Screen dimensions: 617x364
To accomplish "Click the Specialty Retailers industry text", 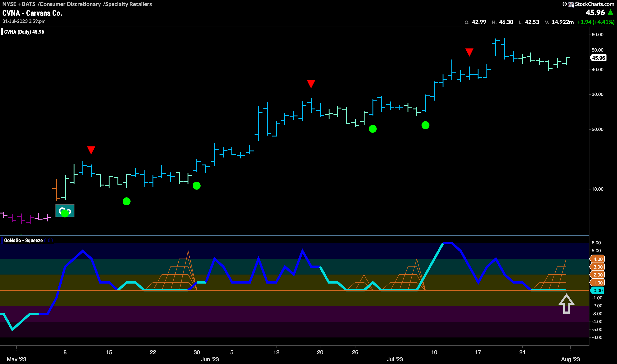I will coord(128,4).
